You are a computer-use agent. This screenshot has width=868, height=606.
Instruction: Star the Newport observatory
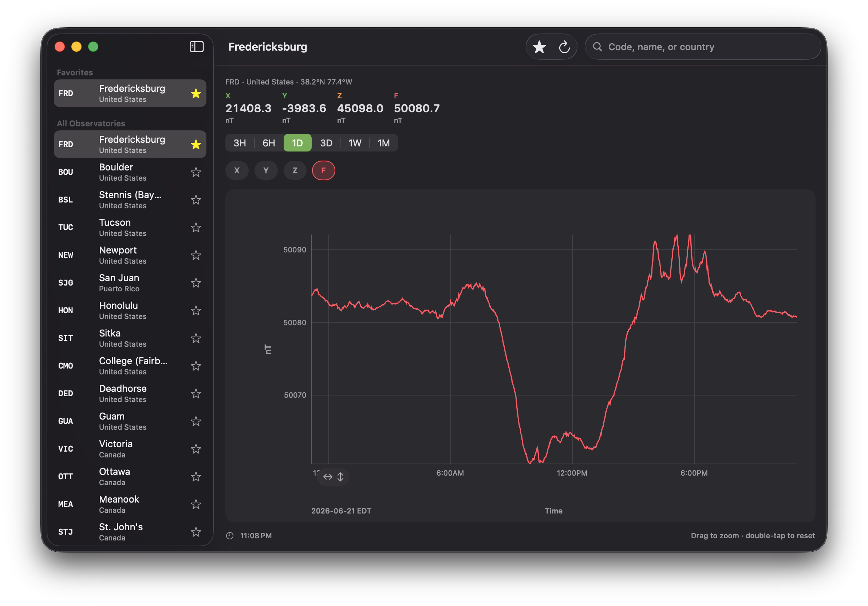[x=196, y=255]
